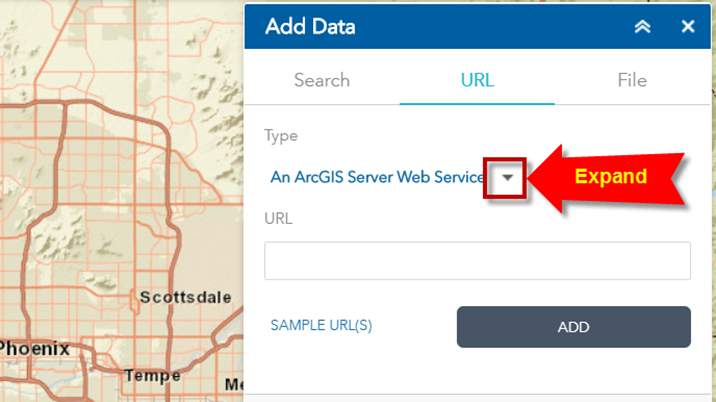
Task: Click the Type field label
Action: 281,136
